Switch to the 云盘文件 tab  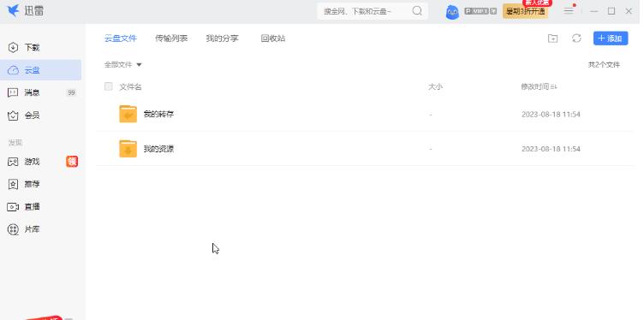(x=121, y=39)
